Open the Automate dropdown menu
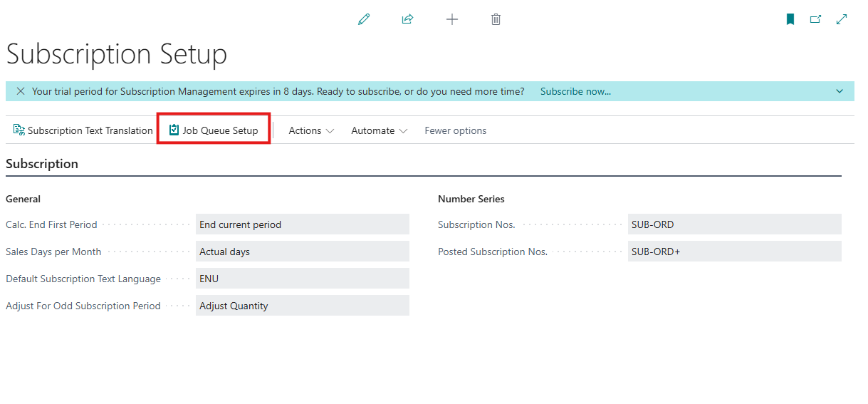868x404 pixels. click(379, 130)
